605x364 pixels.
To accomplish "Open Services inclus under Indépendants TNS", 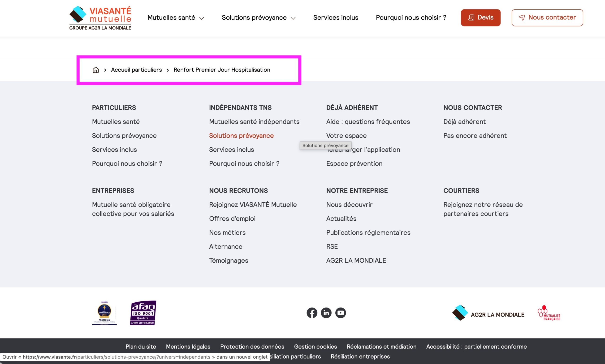I will coord(231,150).
